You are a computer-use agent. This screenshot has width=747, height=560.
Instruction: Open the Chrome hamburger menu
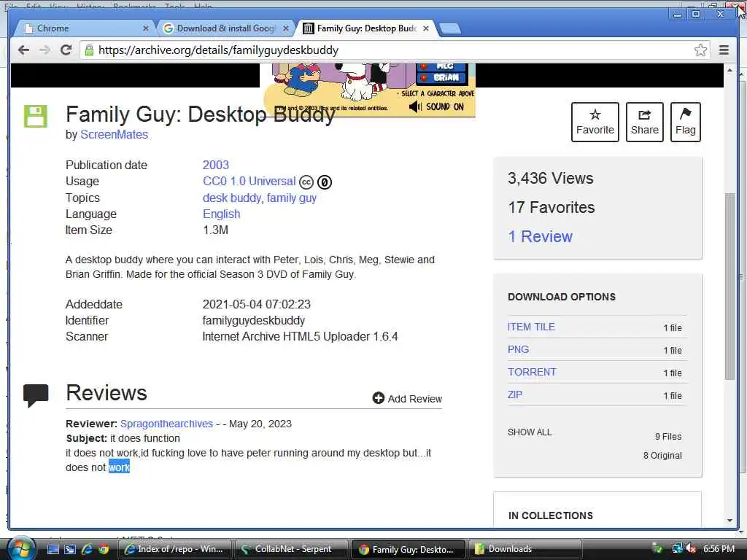[x=724, y=50]
